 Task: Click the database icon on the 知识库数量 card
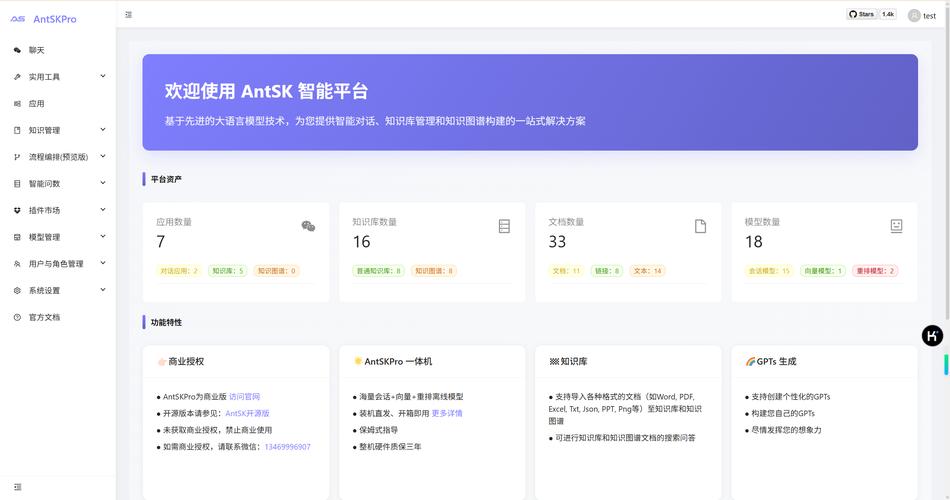(x=504, y=226)
